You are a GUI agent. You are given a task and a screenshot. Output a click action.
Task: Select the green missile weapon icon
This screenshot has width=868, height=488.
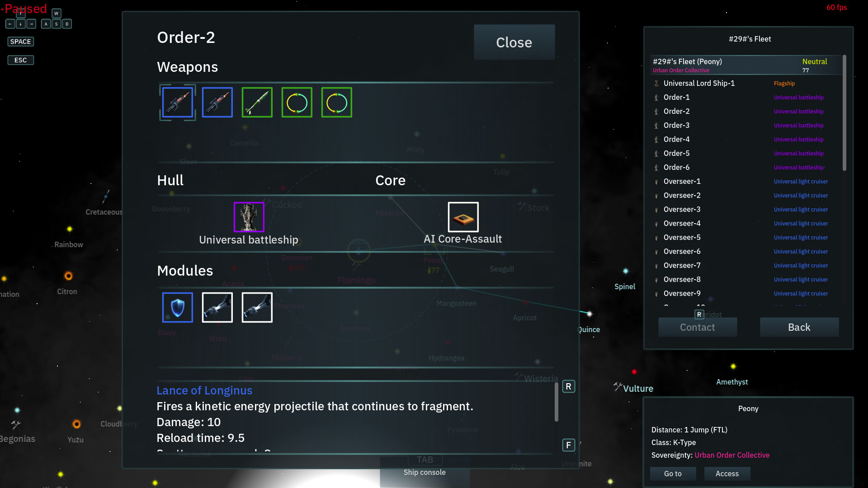(x=257, y=103)
